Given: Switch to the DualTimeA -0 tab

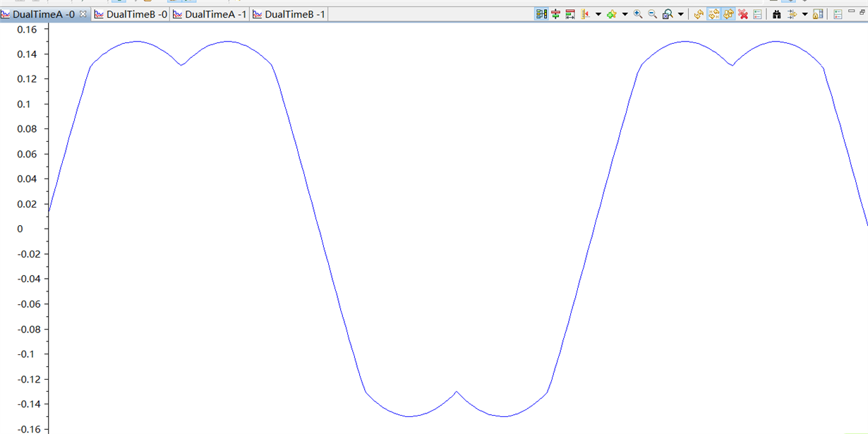Looking at the screenshot, I should 44,14.
